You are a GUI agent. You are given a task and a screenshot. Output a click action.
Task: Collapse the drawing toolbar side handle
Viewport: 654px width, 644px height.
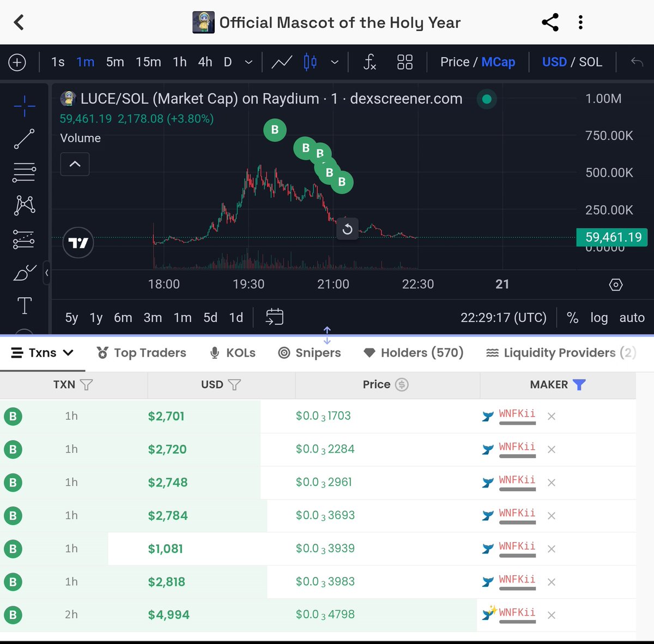[47, 272]
